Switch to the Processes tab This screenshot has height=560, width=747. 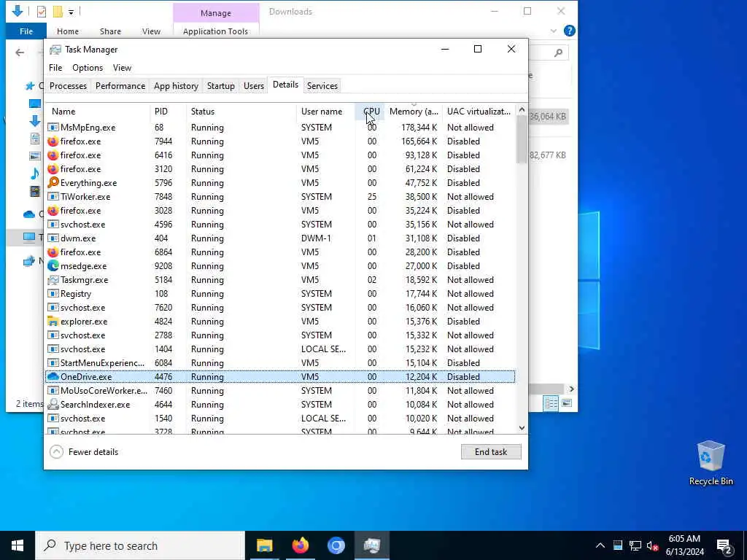(68, 86)
